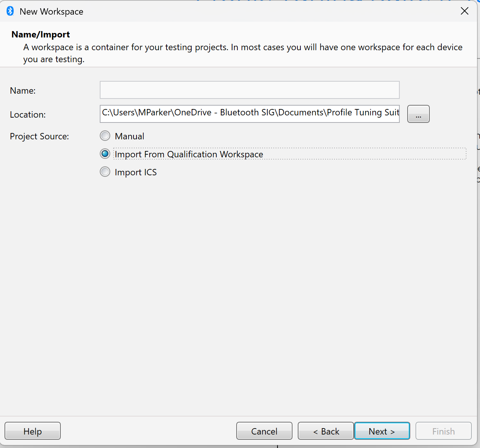The width and height of the screenshot is (480, 448).
Task: Click the Name/Import heading text
Action: tap(40, 34)
